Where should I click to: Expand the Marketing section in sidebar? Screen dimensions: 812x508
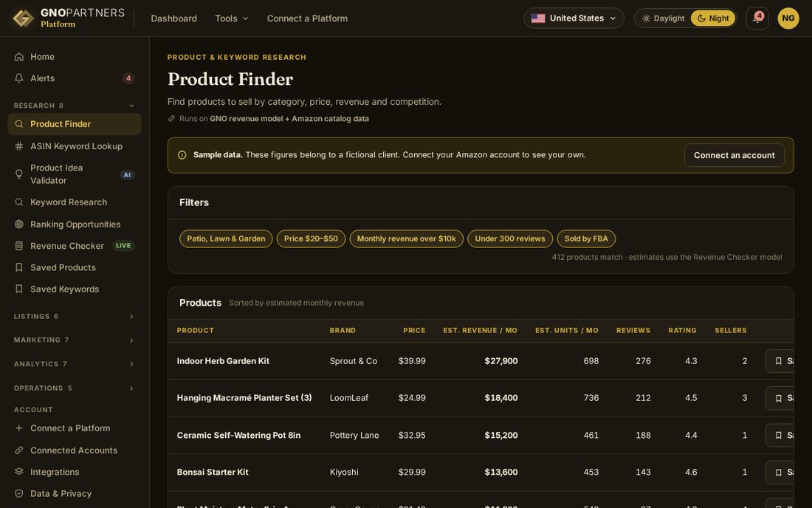click(x=74, y=340)
